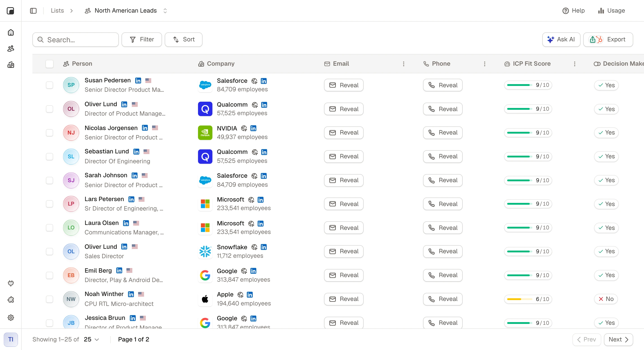The height and width of the screenshot is (350, 644).
Task: Go to the Next page
Action: click(619, 339)
